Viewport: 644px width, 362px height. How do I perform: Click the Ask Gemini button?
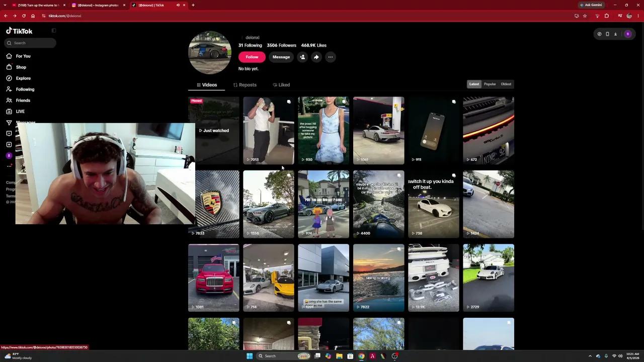[591, 5]
